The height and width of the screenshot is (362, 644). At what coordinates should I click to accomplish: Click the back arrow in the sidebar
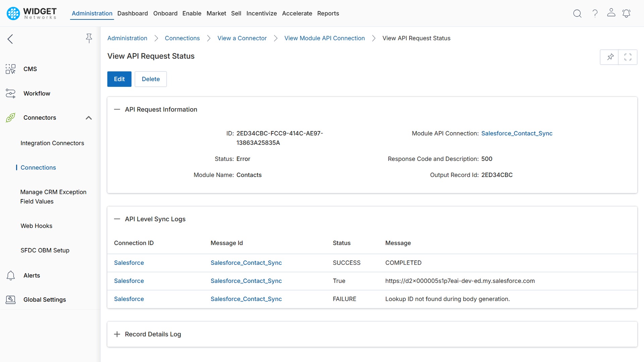point(10,39)
